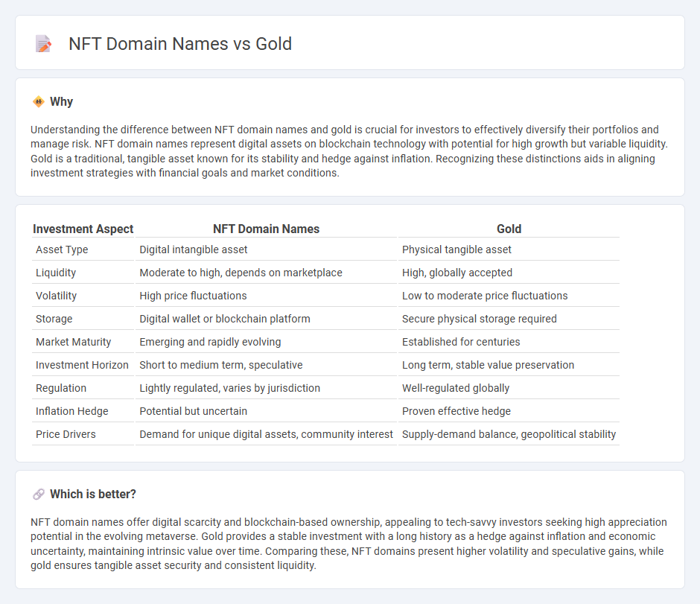Click the Regulation row label

[61, 388]
